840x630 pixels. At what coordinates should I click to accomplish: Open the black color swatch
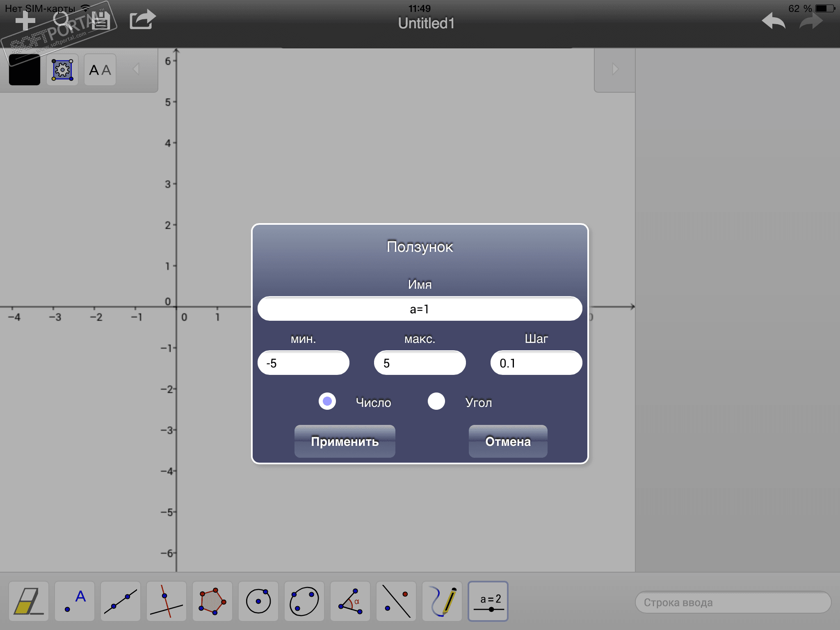[25, 70]
